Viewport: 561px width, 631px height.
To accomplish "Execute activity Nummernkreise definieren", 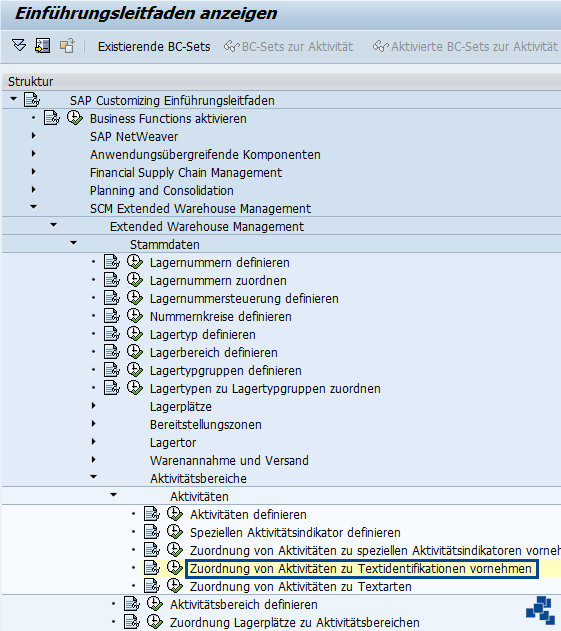I will 135,316.
